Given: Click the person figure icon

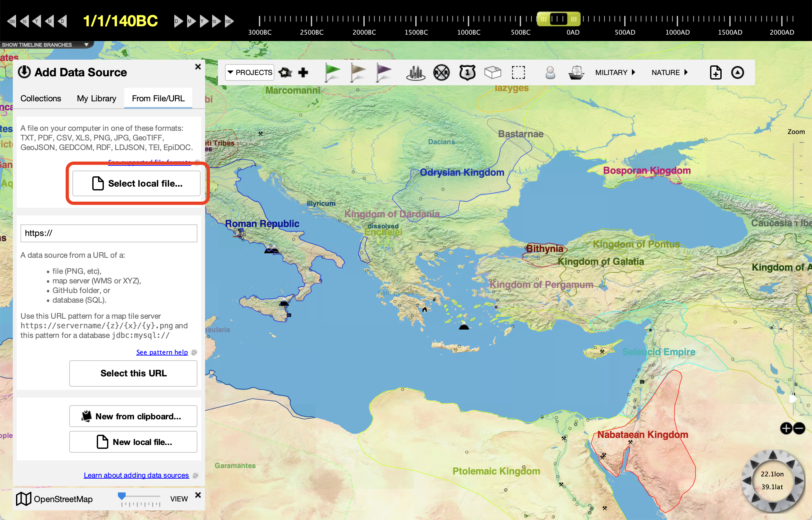Looking at the screenshot, I should click(x=550, y=72).
